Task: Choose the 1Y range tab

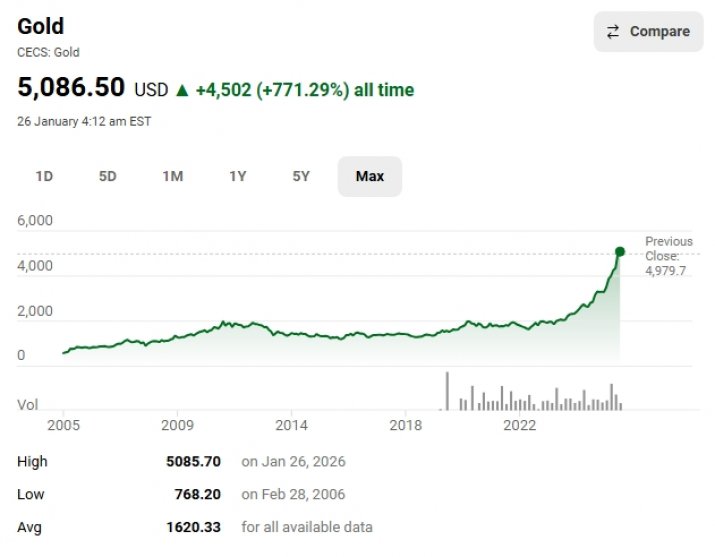Action: click(237, 176)
